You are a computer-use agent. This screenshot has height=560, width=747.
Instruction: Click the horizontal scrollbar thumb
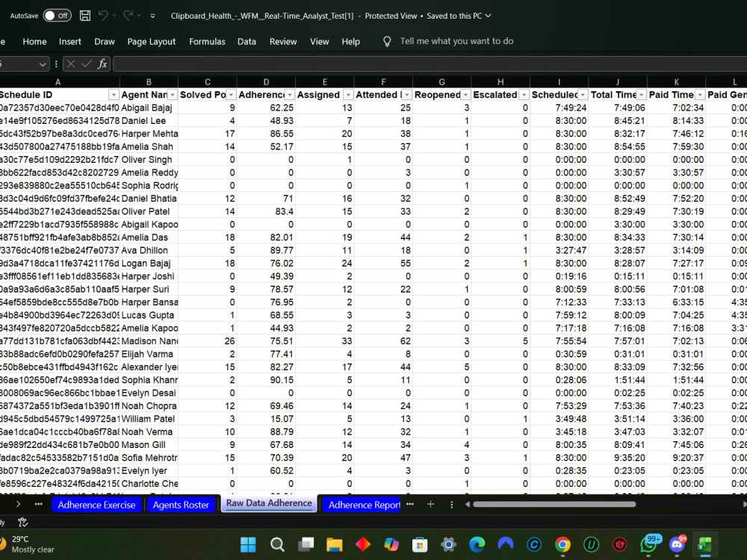tap(554, 504)
